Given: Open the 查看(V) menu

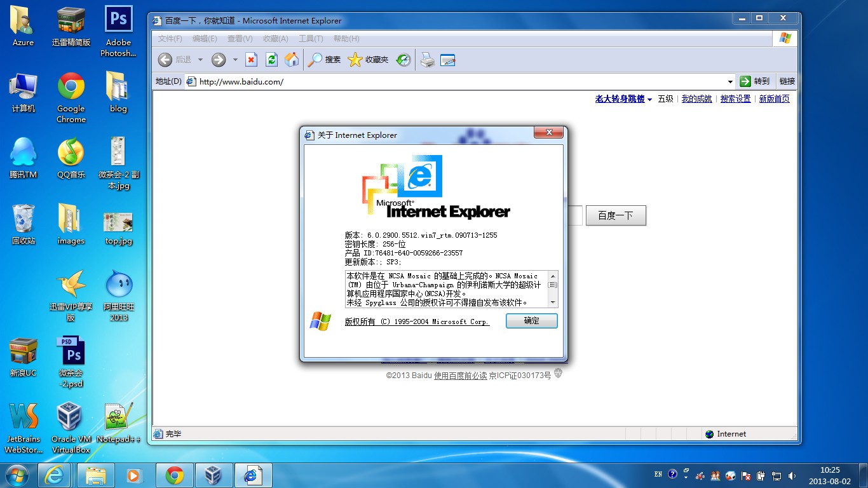Looking at the screenshot, I should (240, 39).
